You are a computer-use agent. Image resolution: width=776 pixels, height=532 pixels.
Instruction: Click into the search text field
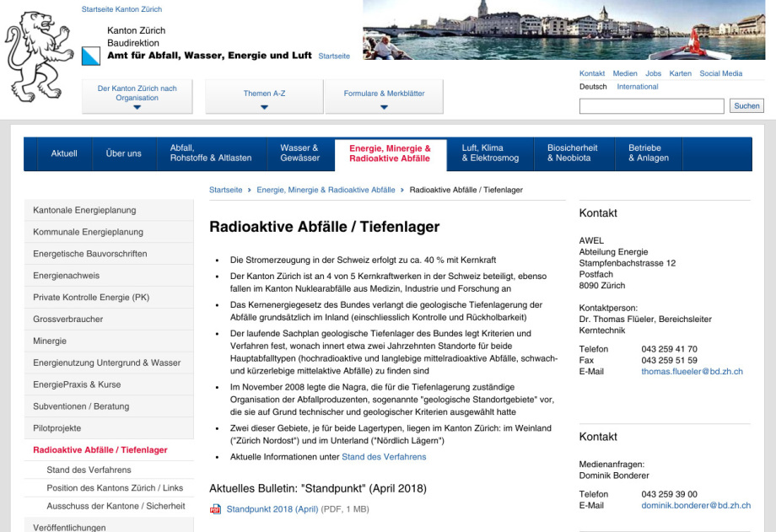tap(651, 106)
